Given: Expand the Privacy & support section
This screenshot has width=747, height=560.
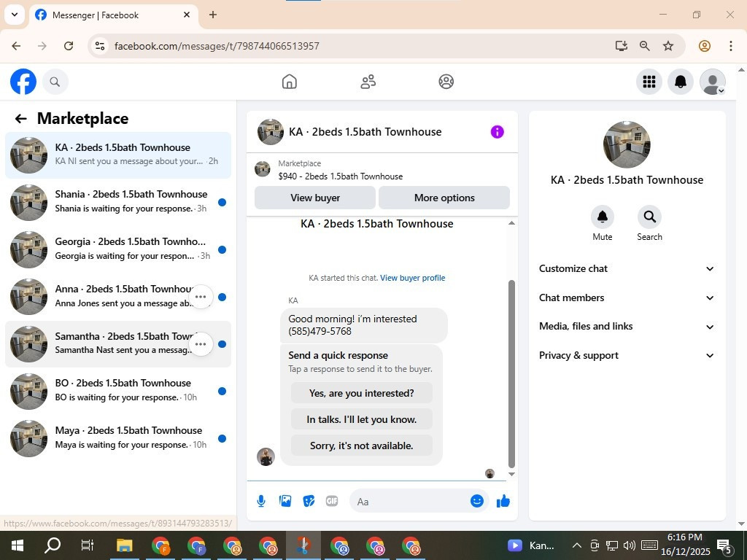Looking at the screenshot, I should pyautogui.click(x=627, y=356).
